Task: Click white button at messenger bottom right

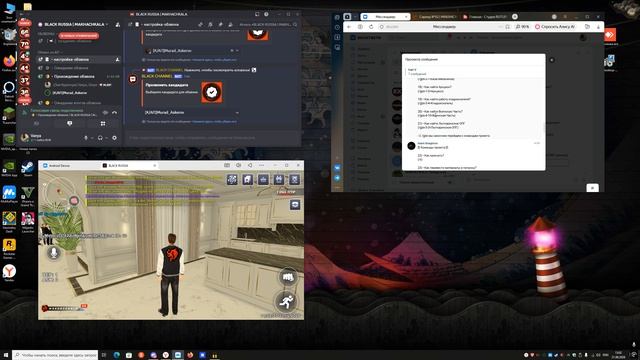Action: 593,188
